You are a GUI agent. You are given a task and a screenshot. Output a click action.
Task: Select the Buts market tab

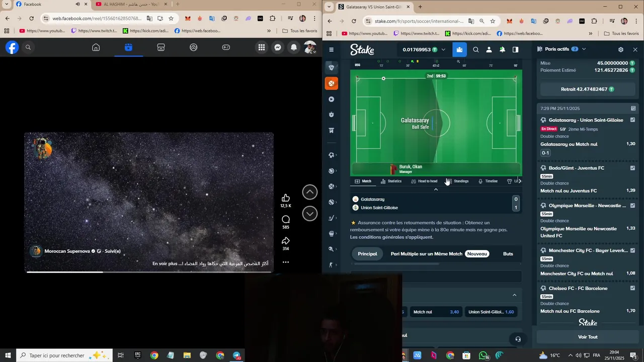pyautogui.click(x=508, y=254)
